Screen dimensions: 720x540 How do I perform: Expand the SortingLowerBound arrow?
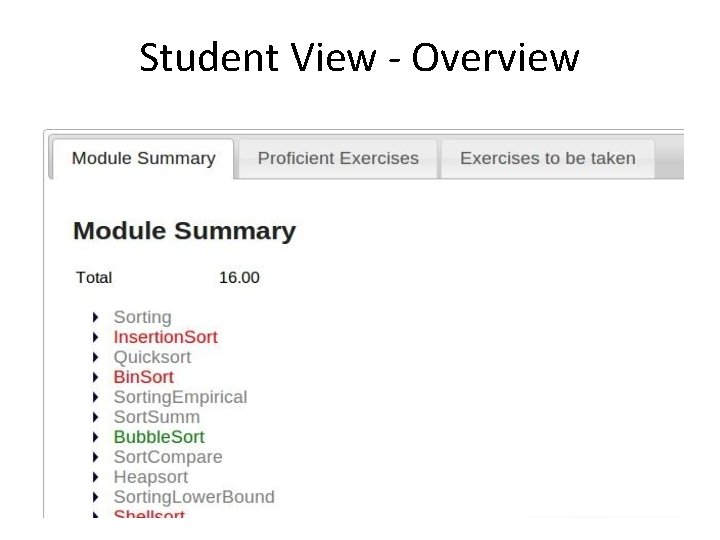point(96,498)
